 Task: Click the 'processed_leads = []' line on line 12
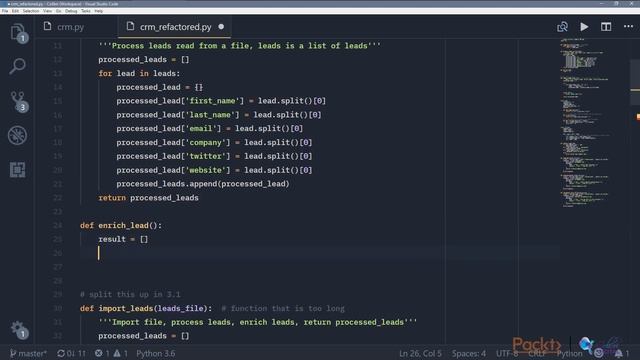(x=144, y=60)
